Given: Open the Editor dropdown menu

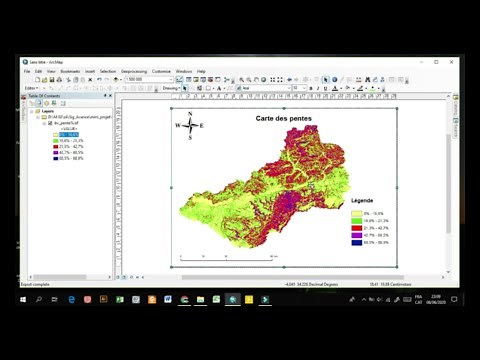Looking at the screenshot, I should click(x=31, y=88).
